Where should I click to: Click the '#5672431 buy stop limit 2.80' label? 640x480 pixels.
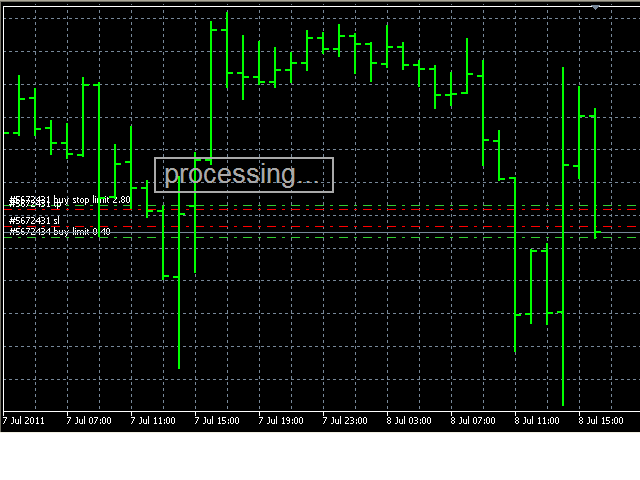70,200
